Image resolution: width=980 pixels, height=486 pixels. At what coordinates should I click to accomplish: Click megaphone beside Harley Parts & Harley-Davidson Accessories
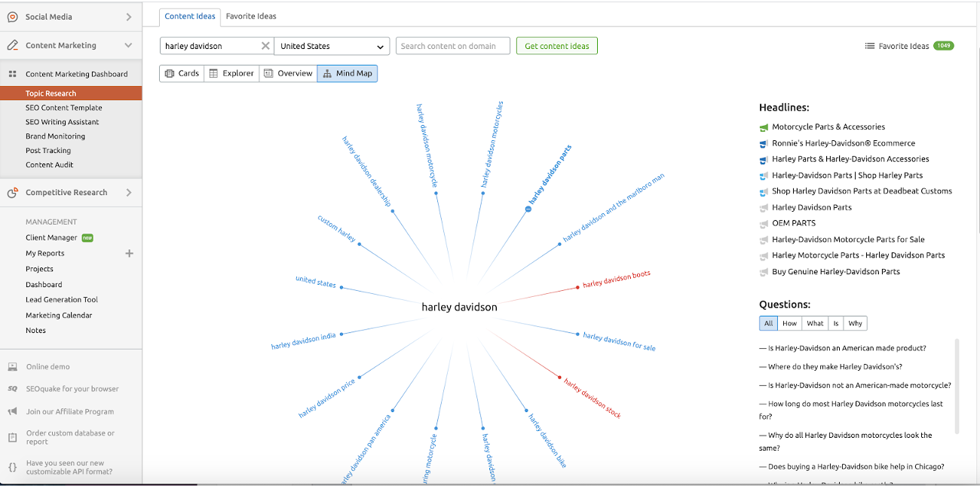pyautogui.click(x=764, y=160)
